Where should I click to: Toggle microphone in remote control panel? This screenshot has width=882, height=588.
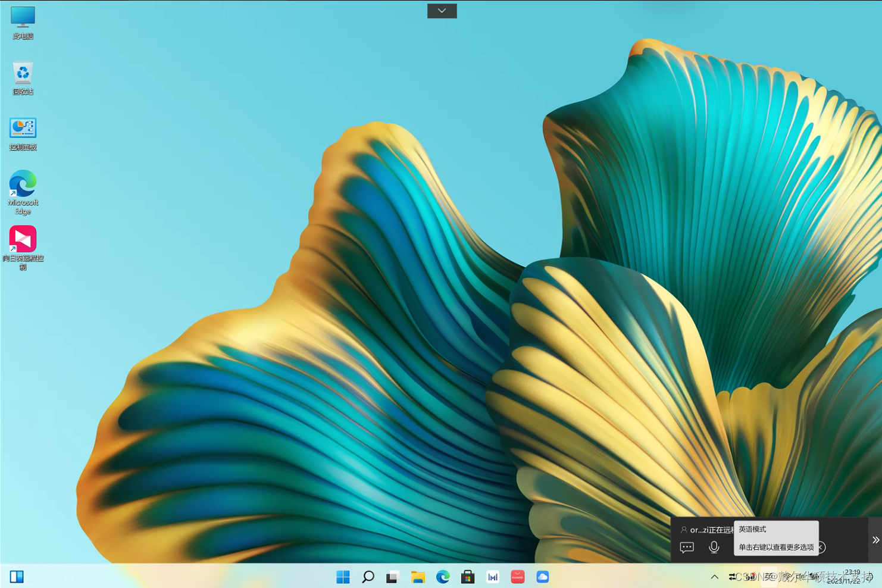click(x=714, y=547)
